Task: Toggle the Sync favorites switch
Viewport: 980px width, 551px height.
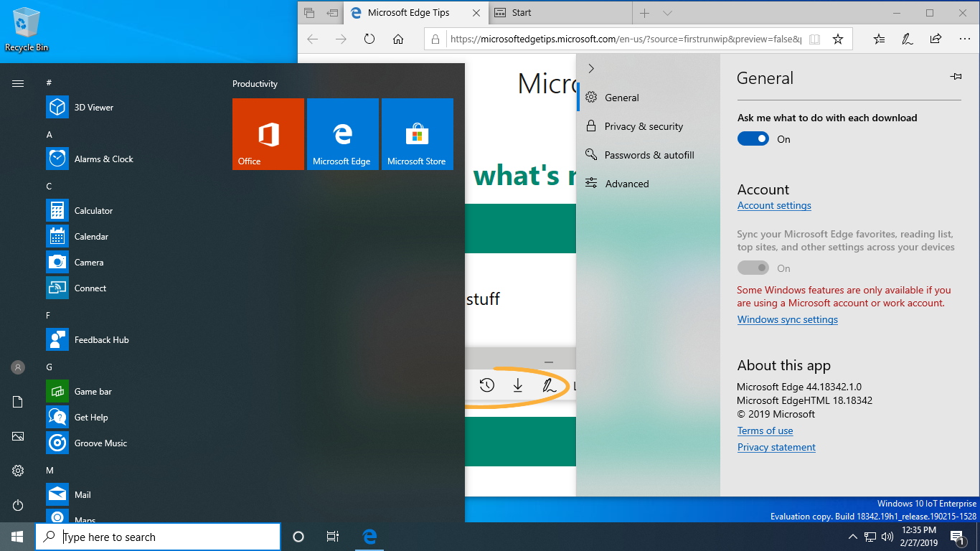Action: click(753, 268)
